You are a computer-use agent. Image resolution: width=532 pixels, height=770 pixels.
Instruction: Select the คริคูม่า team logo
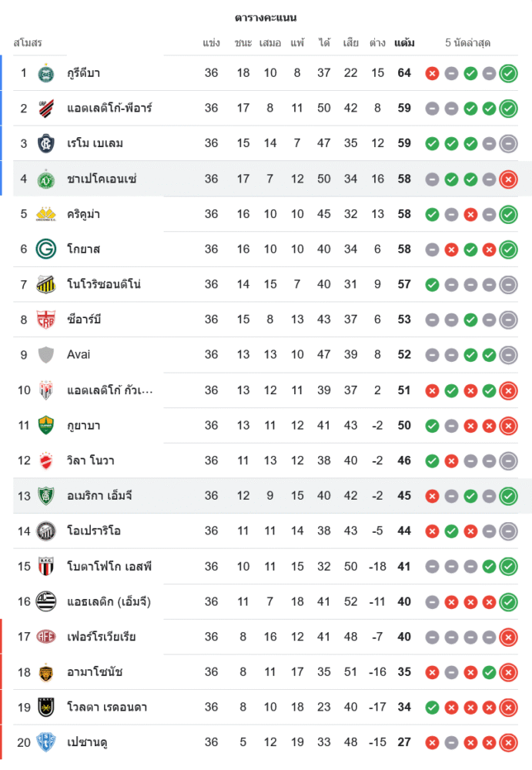click(45, 214)
